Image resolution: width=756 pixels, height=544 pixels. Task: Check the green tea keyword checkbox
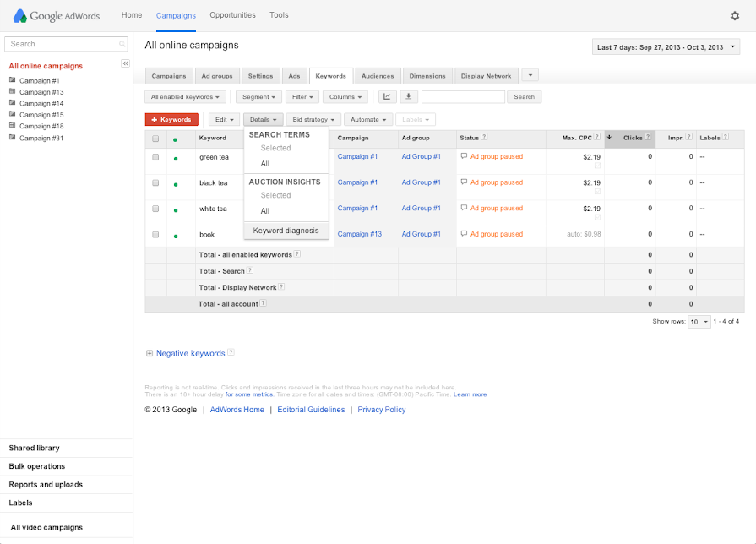[x=155, y=157]
